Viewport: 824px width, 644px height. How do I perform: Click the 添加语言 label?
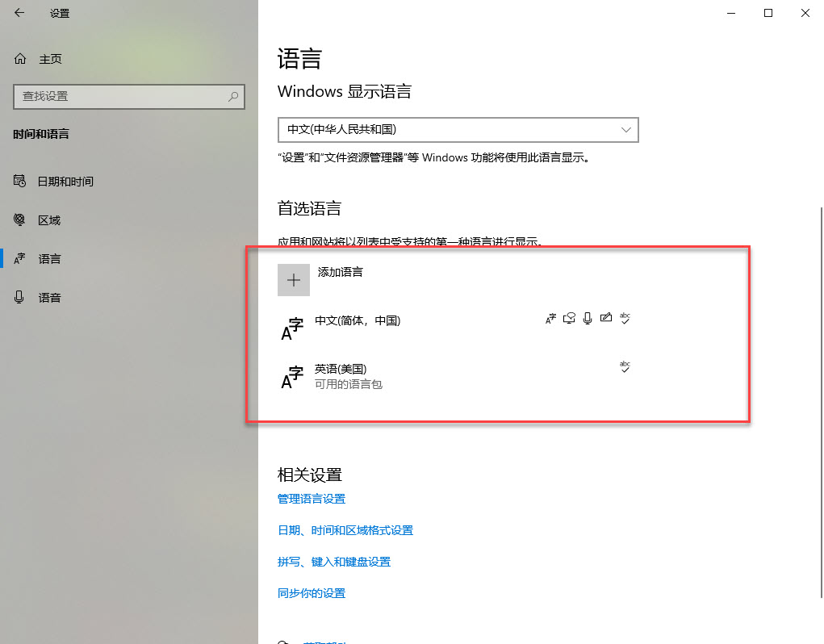tap(340, 272)
